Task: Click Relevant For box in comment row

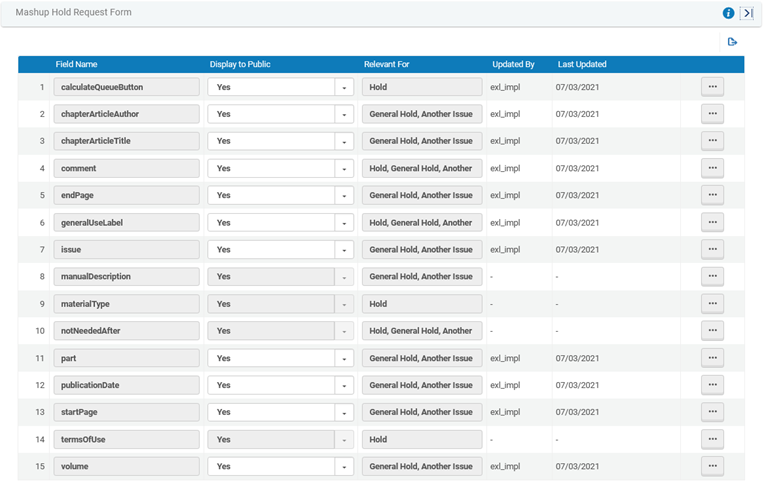Action: point(422,168)
